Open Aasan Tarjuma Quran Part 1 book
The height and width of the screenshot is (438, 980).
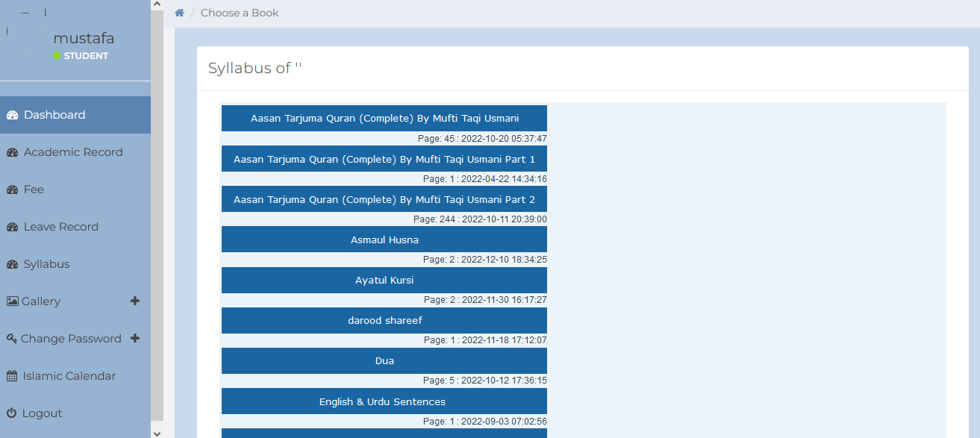click(384, 159)
